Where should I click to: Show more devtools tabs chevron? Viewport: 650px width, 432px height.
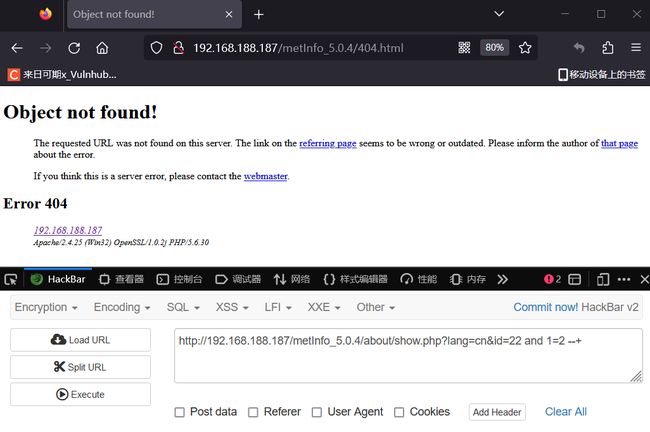coord(502,279)
